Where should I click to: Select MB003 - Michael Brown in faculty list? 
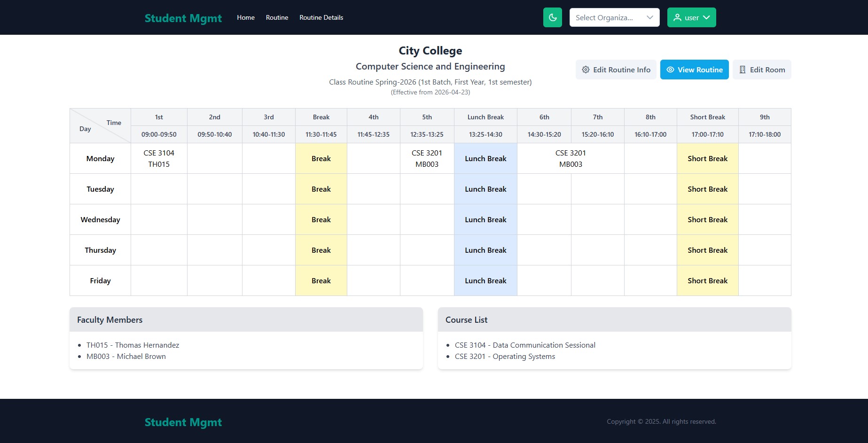coord(126,356)
